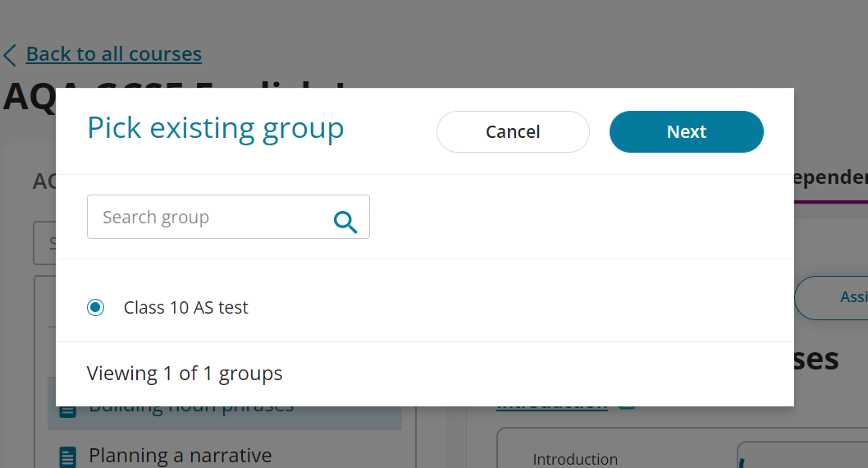Select the Class 10 AS test radio button
Screen dimensions: 868x468
[x=96, y=308]
